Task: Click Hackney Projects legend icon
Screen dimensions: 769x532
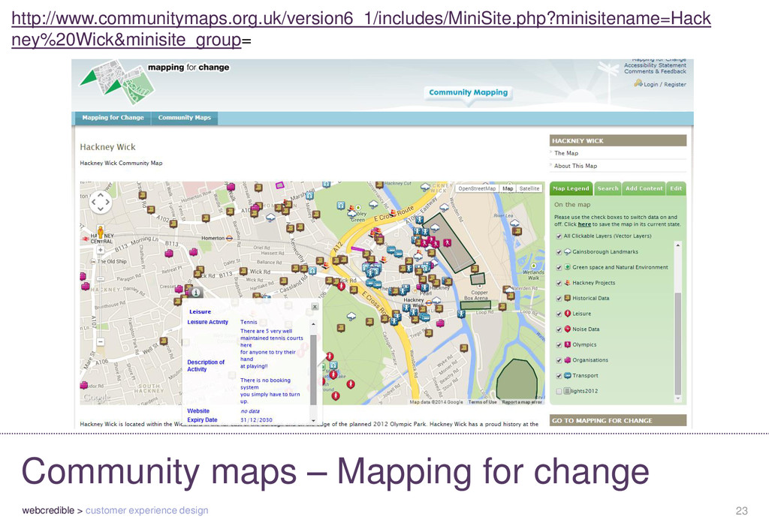Action: point(568,283)
